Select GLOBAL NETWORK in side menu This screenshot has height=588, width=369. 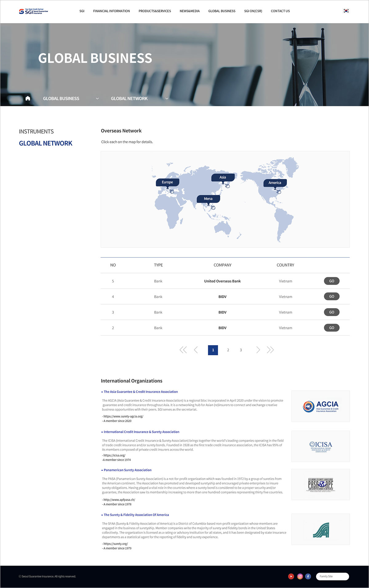[x=46, y=143]
